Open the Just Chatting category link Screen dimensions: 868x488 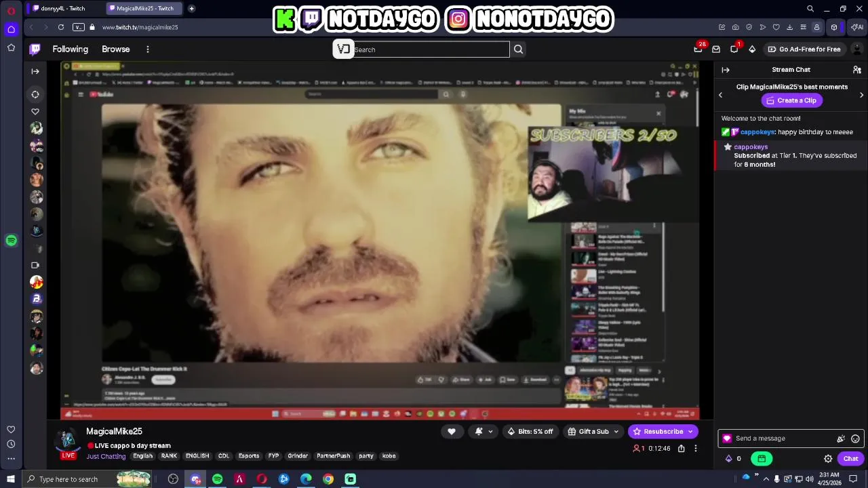(x=106, y=456)
